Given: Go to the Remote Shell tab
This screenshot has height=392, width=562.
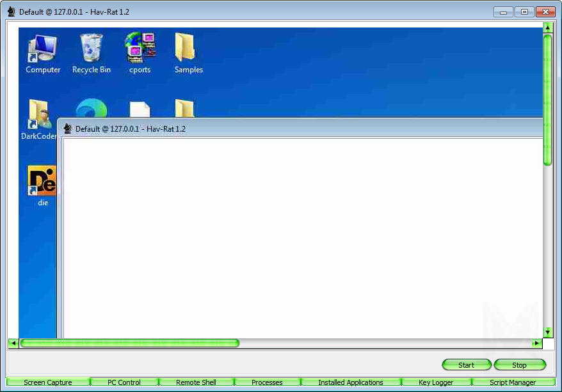Looking at the screenshot, I should 196,382.
